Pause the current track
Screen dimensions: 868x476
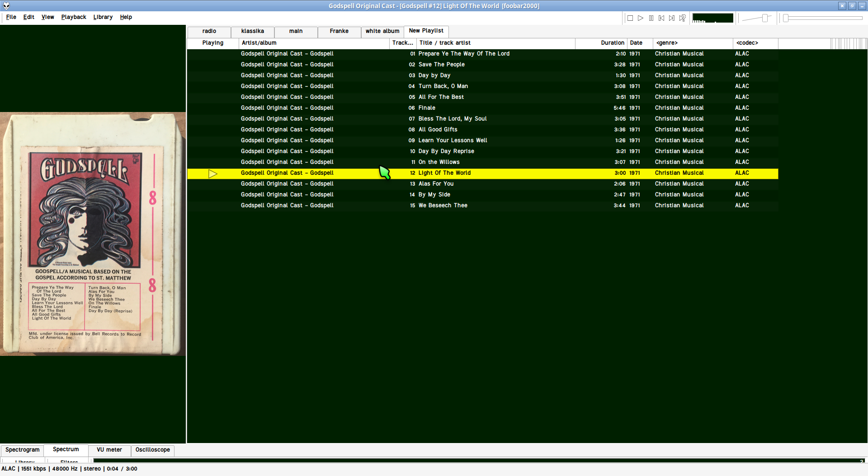coord(651,18)
